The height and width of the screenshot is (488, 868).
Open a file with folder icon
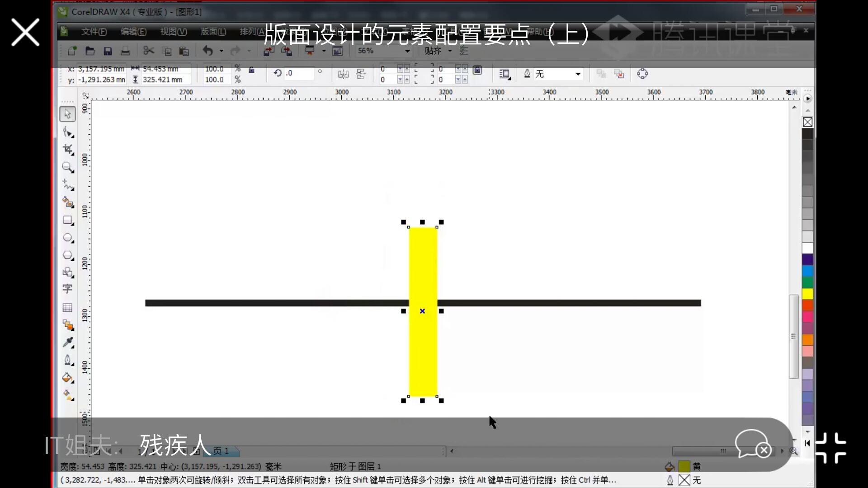(x=90, y=51)
